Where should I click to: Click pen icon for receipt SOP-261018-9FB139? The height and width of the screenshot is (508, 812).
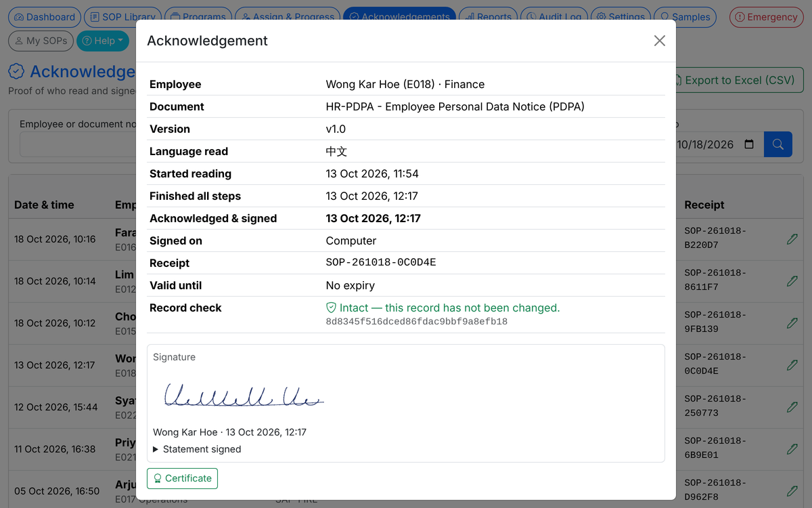792,323
